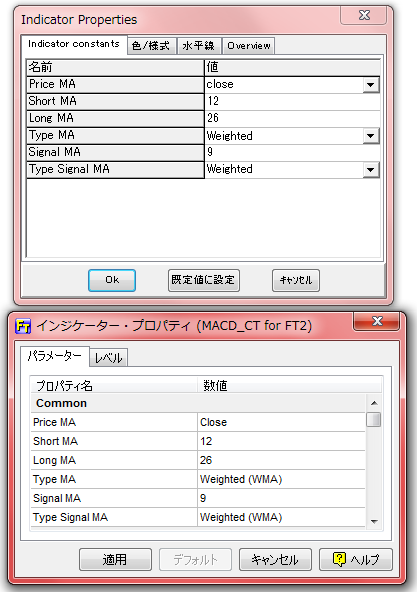Click Short MA value 12 in upper dialog
Image resolution: width=417 pixels, height=592 pixels.
292,101
